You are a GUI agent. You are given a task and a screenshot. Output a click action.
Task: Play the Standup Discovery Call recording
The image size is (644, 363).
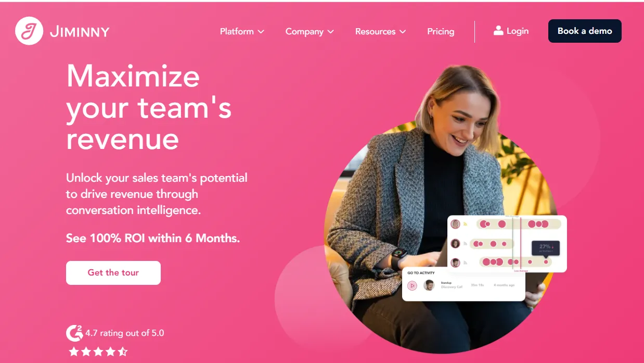412,285
